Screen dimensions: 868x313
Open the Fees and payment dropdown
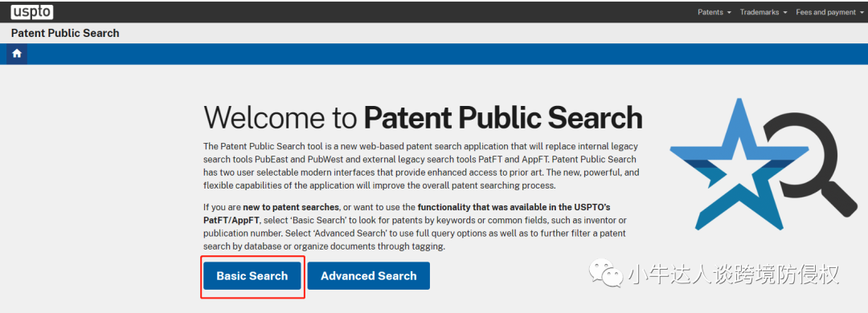click(829, 12)
